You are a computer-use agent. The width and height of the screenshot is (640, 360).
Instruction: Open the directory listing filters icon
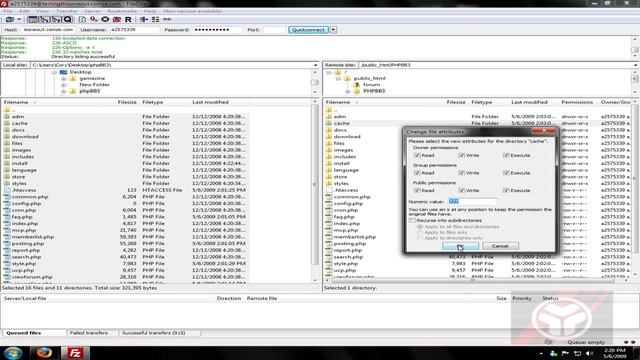point(144,19)
